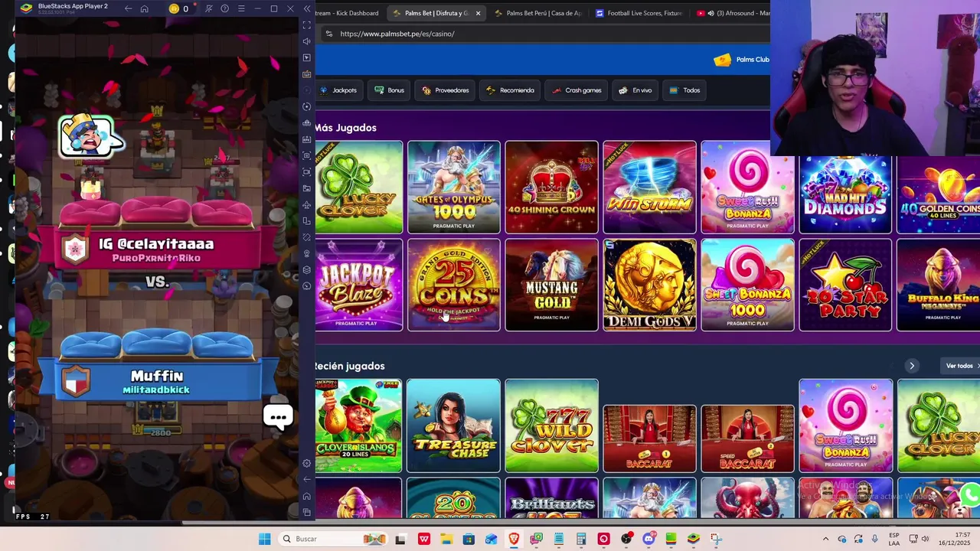The image size is (980, 551).
Task: Open Windows Start menu
Action: click(264, 539)
